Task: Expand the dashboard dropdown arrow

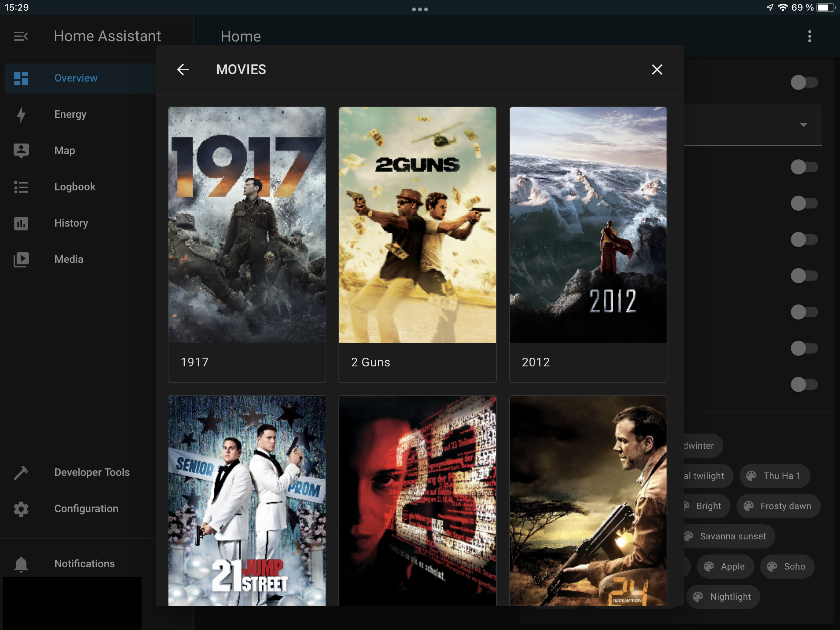Action: point(803,125)
